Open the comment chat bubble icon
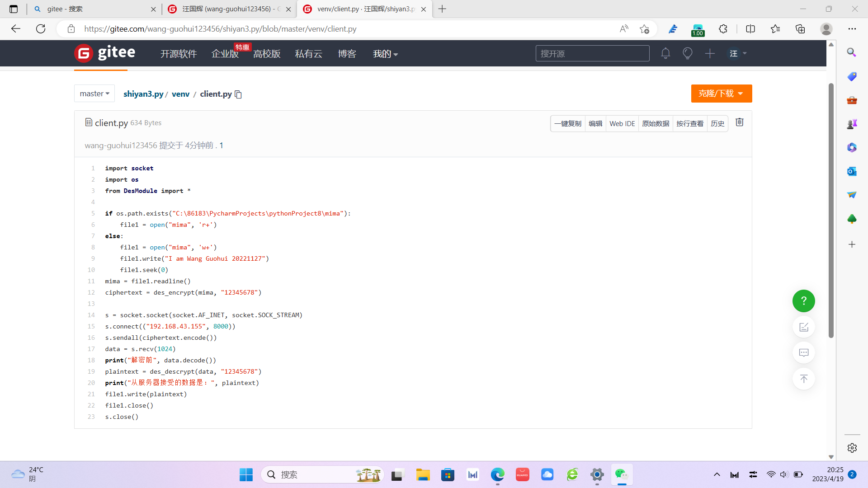Screen dimensions: 868x488 tap(803, 353)
